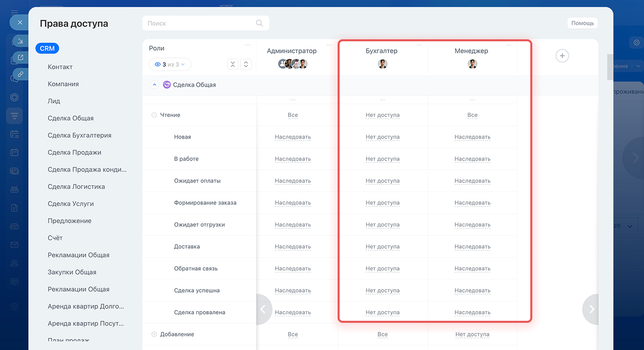Click the collapse all rows icon
The width and height of the screenshot is (644, 350).
pyautogui.click(x=232, y=64)
